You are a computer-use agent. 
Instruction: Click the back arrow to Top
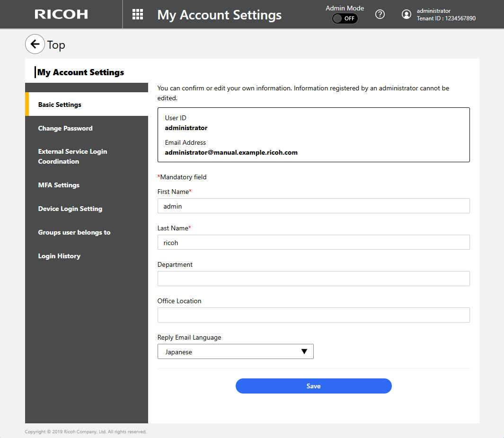pos(35,44)
